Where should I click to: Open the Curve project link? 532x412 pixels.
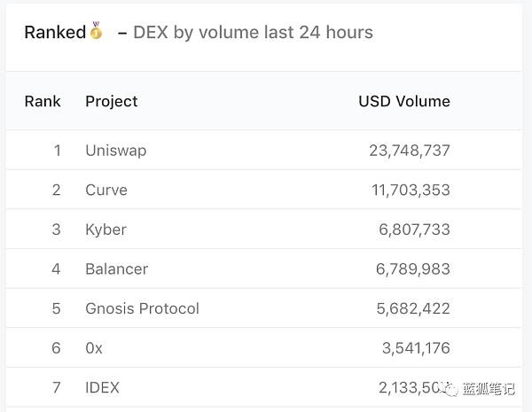[106, 190]
